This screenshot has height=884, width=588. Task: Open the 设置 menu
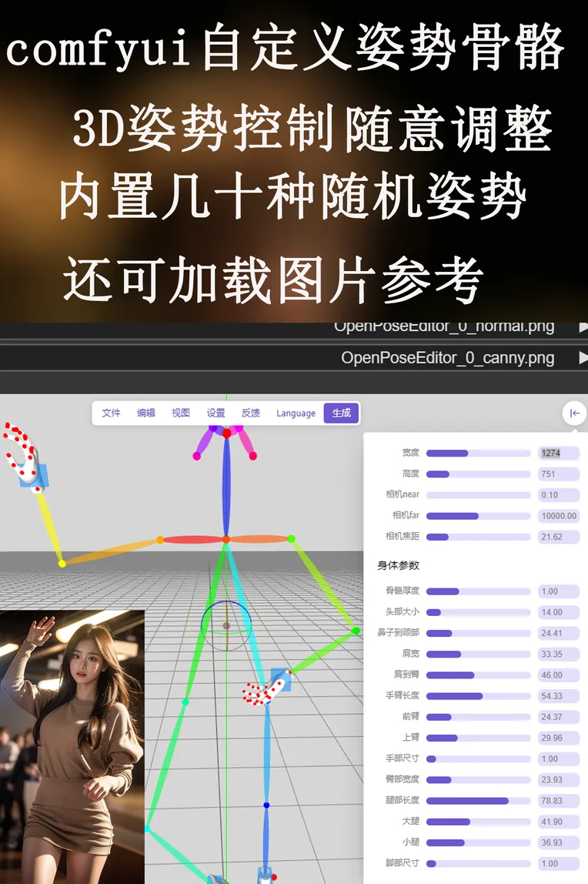coord(216,414)
